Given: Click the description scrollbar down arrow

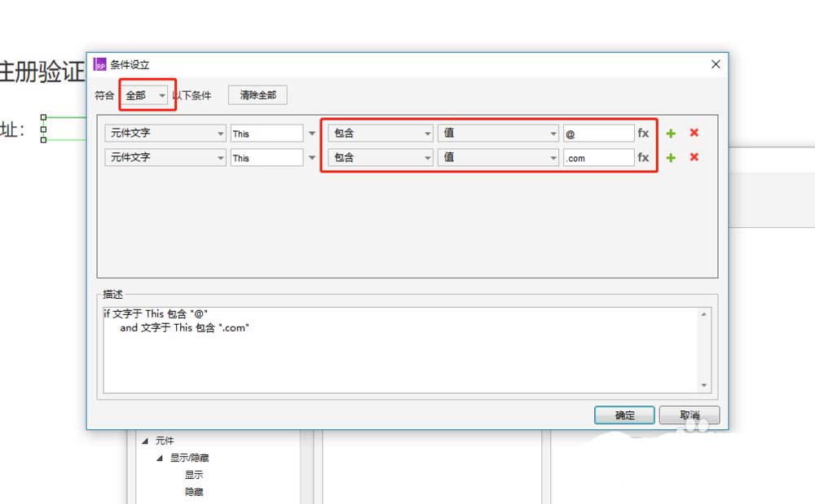Looking at the screenshot, I should tap(704, 385).
